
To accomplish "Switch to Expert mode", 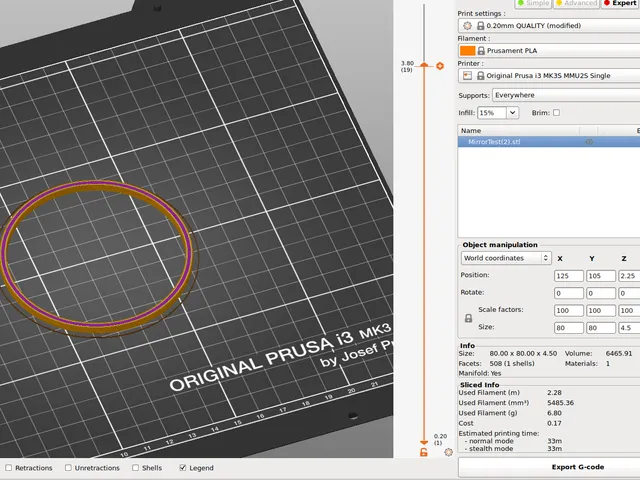I will tap(620, 3).
